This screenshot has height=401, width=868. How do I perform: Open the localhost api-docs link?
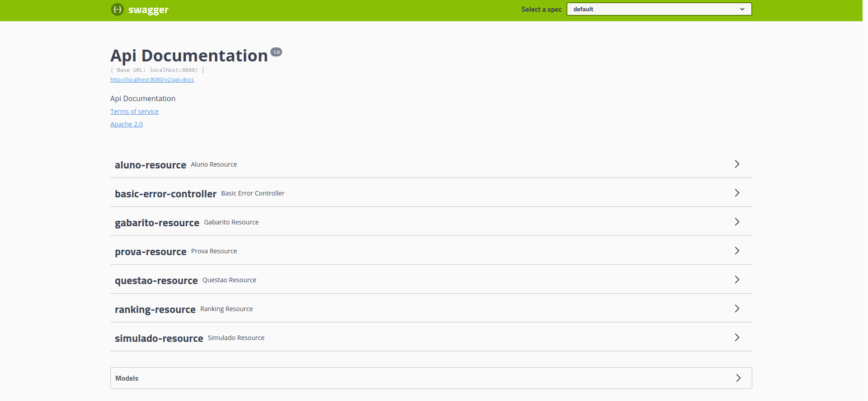[x=152, y=80]
